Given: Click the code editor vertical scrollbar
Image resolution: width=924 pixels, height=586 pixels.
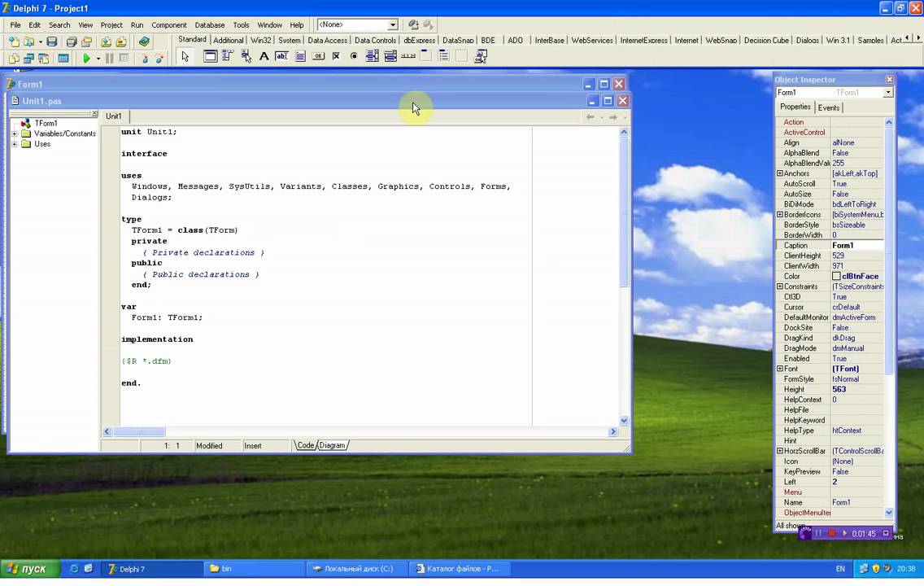Looking at the screenshot, I should click(624, 277).
